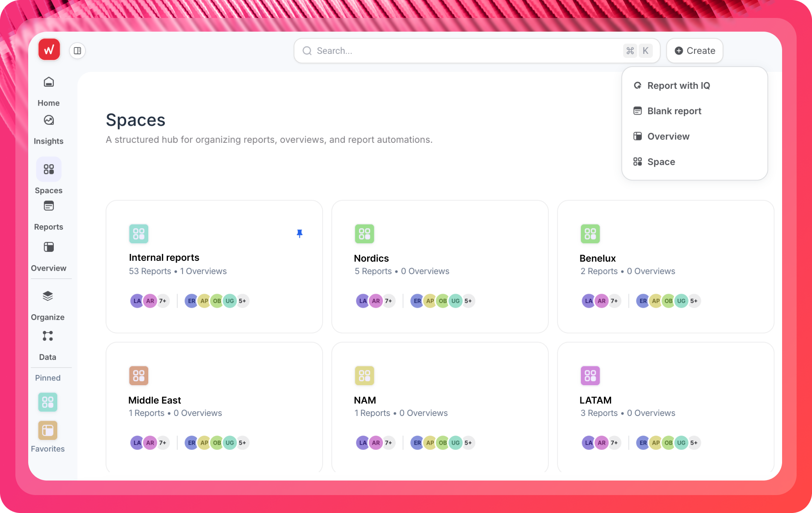Open the pinned space under Pinned

pyautogui.click(x=47, y=402)
